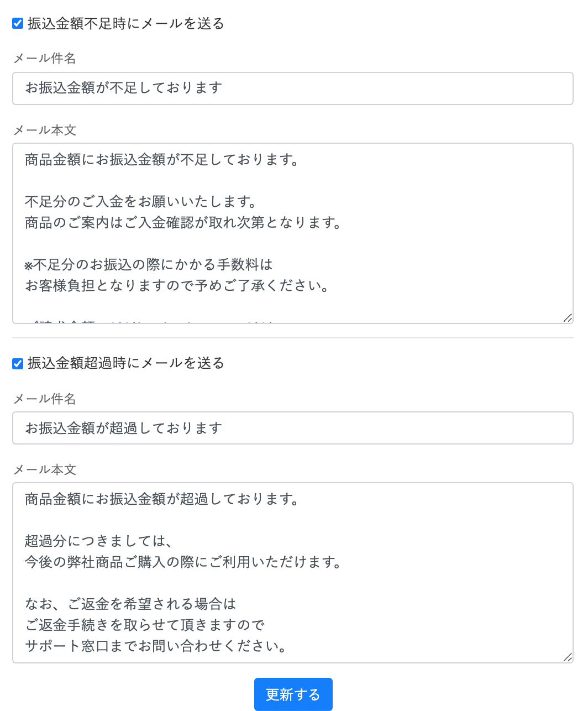588x711 pixels.
Task: Click メール件名 label above the overpayment subject field
Action: pos(44,399)
